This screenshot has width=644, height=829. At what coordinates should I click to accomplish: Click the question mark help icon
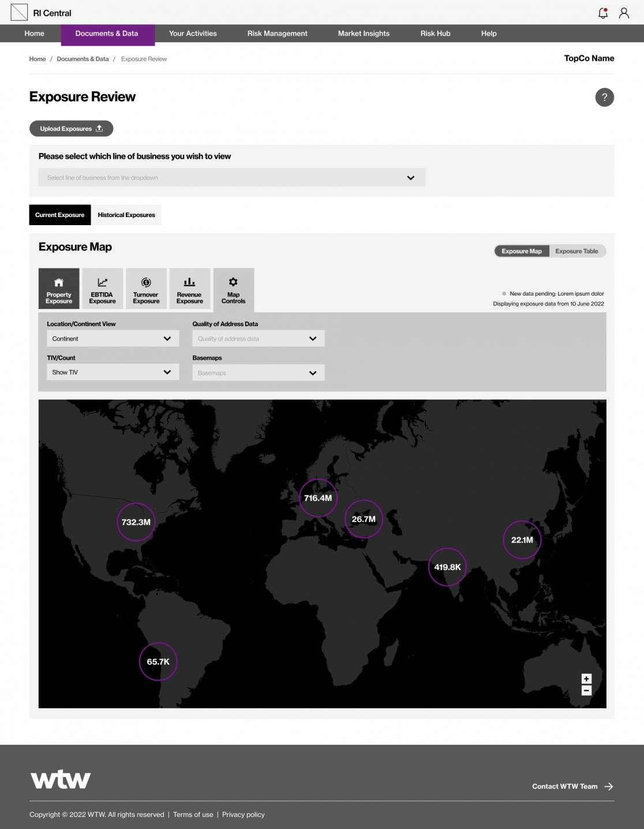coord(604,97)
